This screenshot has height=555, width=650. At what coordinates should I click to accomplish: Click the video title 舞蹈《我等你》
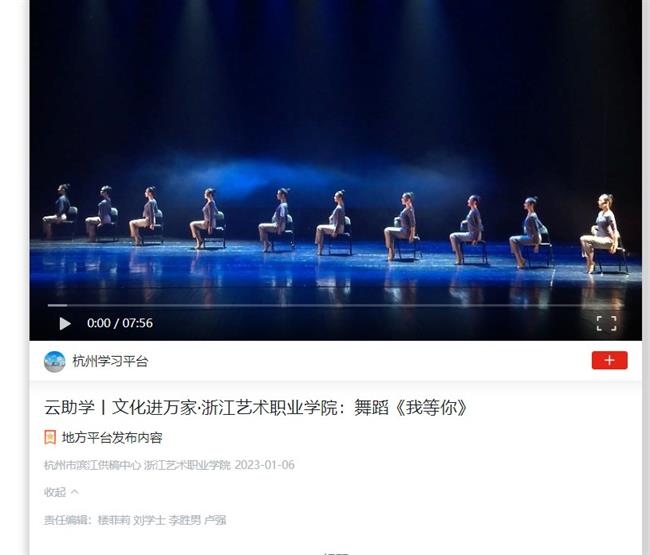click(256, 407)
